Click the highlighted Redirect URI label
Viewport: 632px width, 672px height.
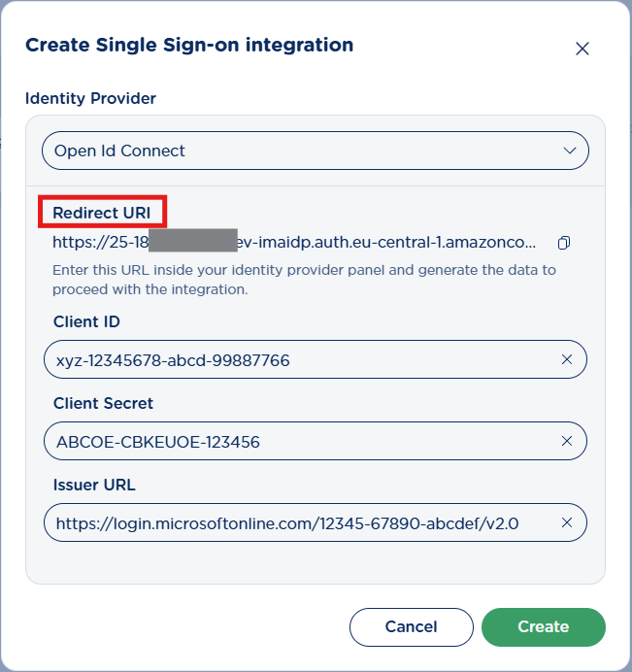click(102, 213)
